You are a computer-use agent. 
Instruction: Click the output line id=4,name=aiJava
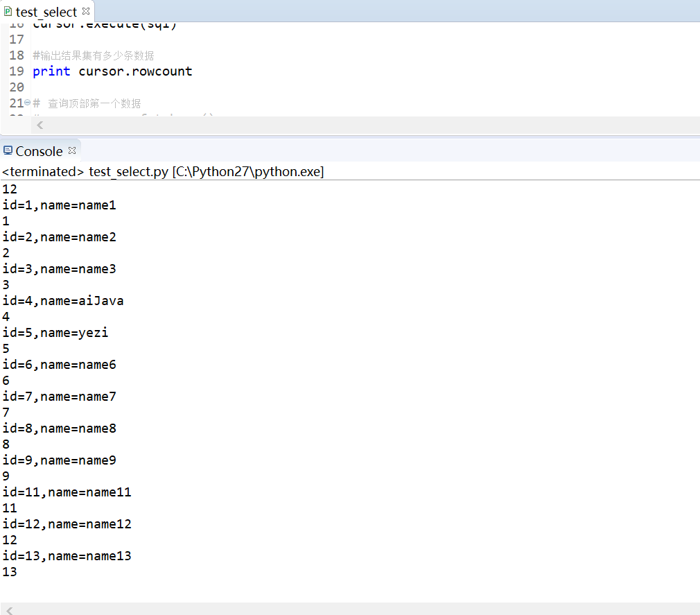click(x=63, y=300)
